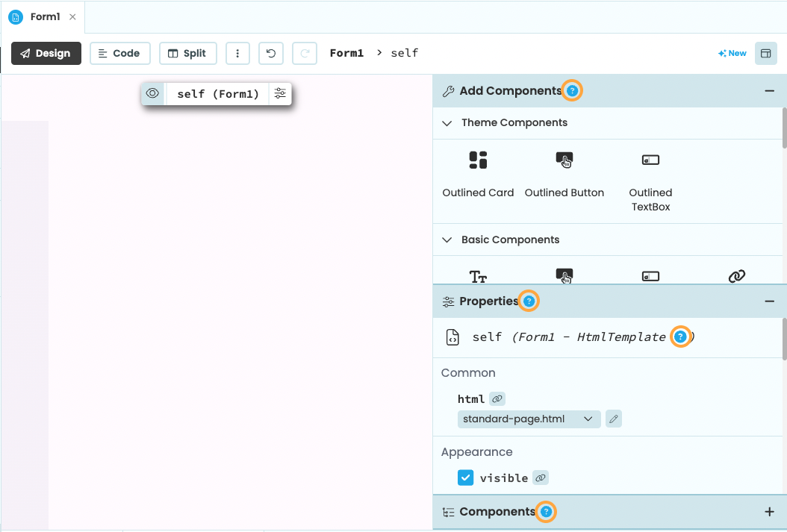Click the panel layout icon at top right
The image size is (787, 532).
(765, 53)
